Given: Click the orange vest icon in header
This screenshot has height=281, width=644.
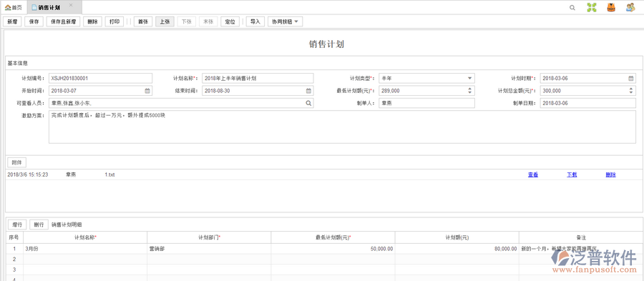Looking at the screenshot, I should click(611, 7).
